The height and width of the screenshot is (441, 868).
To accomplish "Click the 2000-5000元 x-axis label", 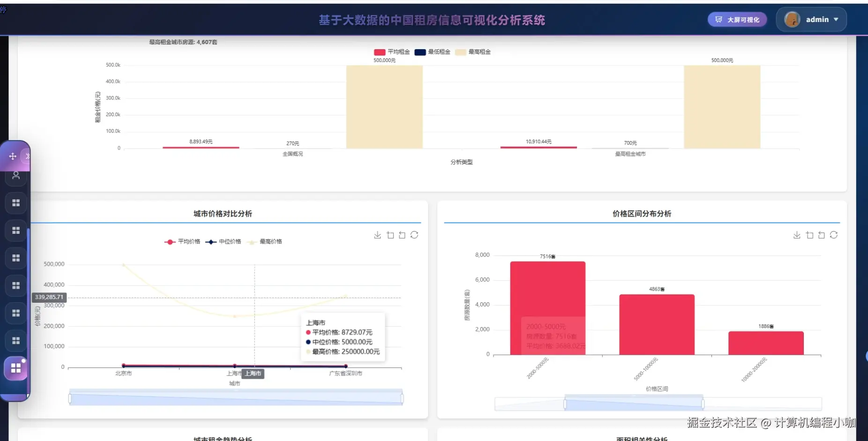I will point(538,368).
